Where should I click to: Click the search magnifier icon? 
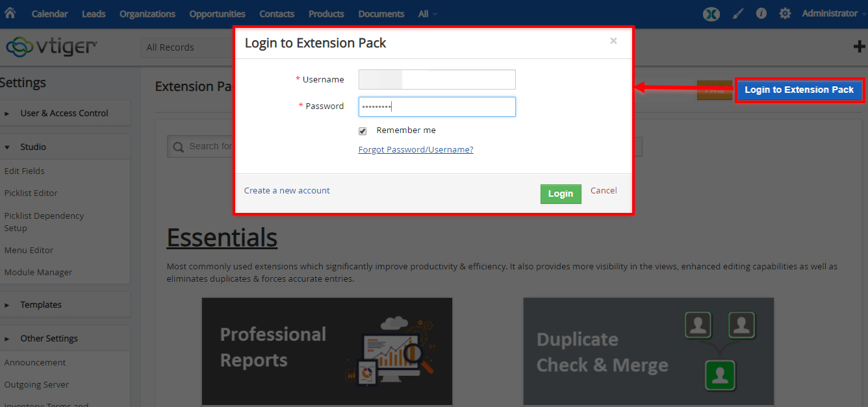pos(178,147)
